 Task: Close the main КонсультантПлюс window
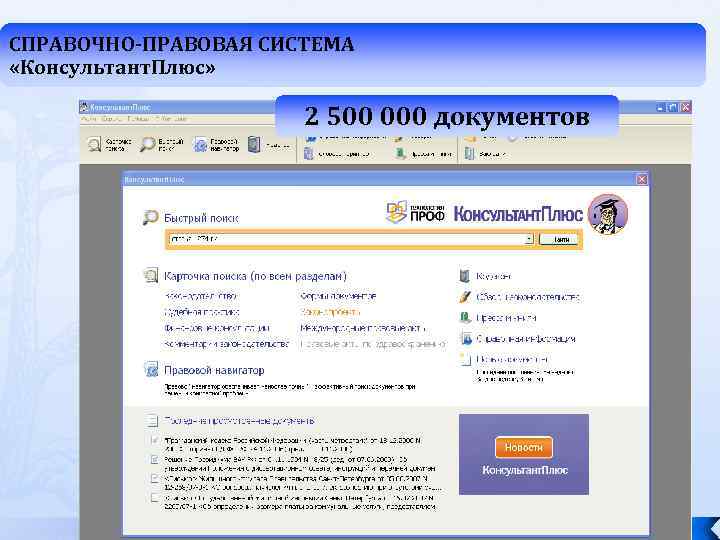pos(685,107)
